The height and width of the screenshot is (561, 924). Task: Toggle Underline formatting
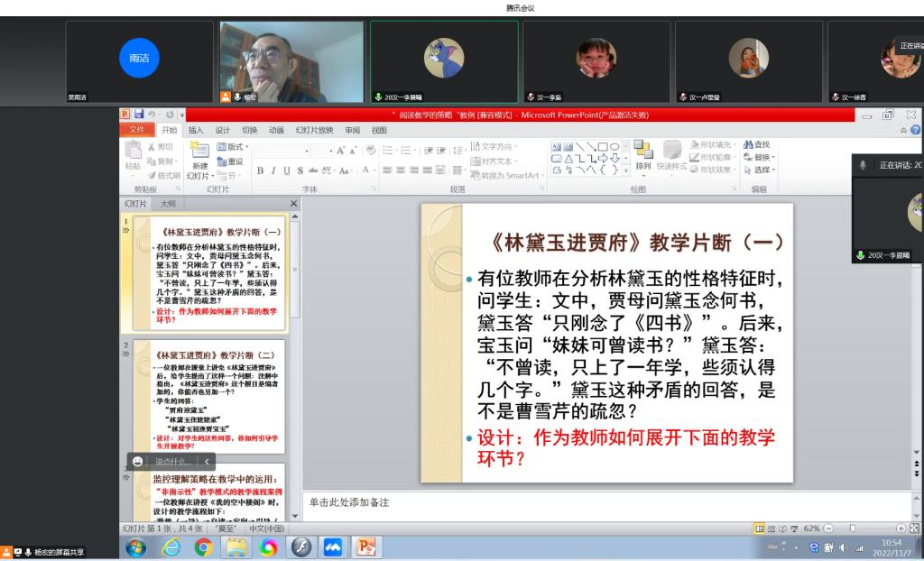pos(286,170)
